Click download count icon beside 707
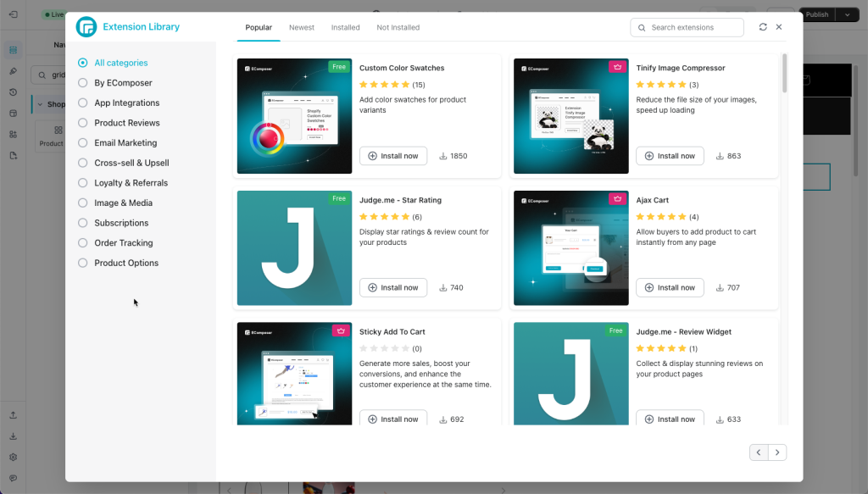The width and height of the screenshot is (868, 494). click(x=720, y=287)
